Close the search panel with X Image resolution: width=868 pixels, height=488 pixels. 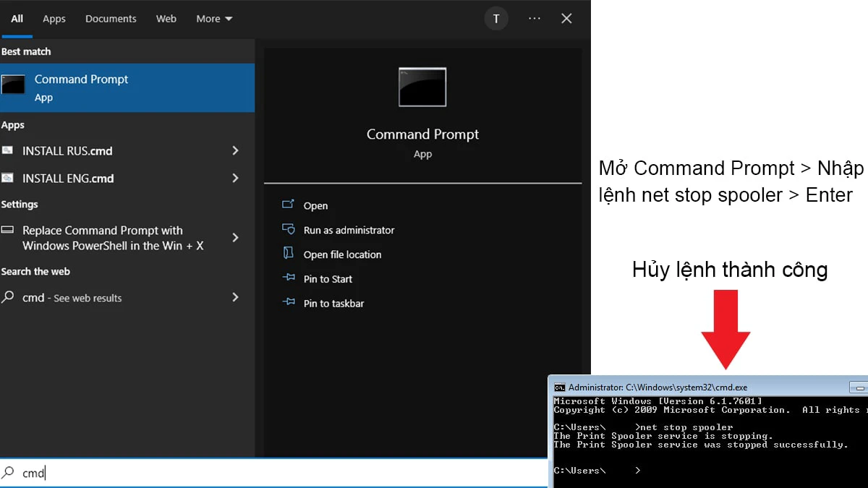(x=566, y=19)
